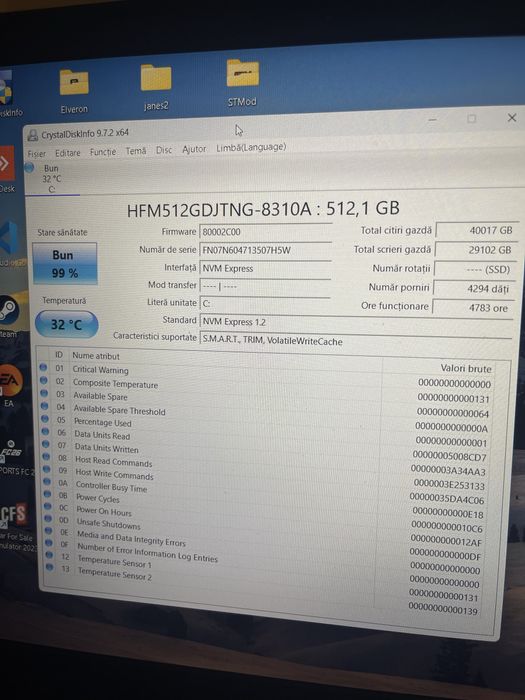Screen dimensions: 525x700
Task: Click the Stare sănătate label
Action: 62,232
